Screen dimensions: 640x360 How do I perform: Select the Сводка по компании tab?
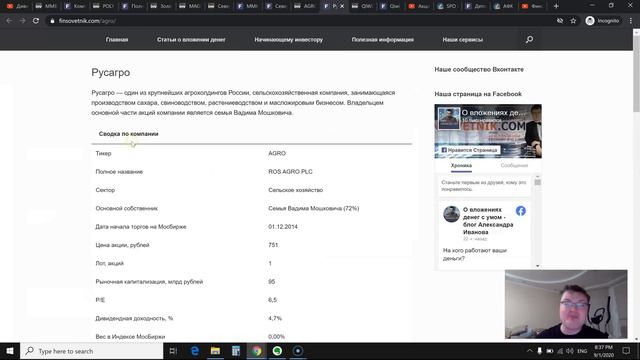pyautogui.click(x=129, y=134)
